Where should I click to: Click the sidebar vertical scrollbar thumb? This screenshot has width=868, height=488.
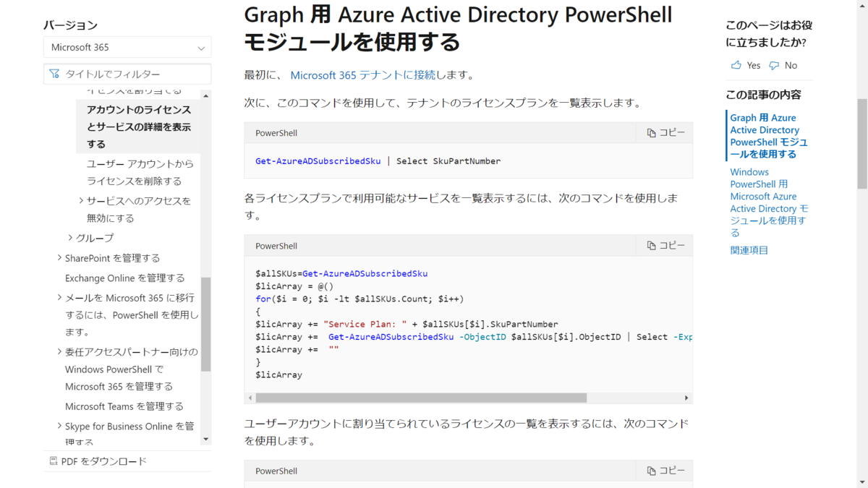[205, 324]
